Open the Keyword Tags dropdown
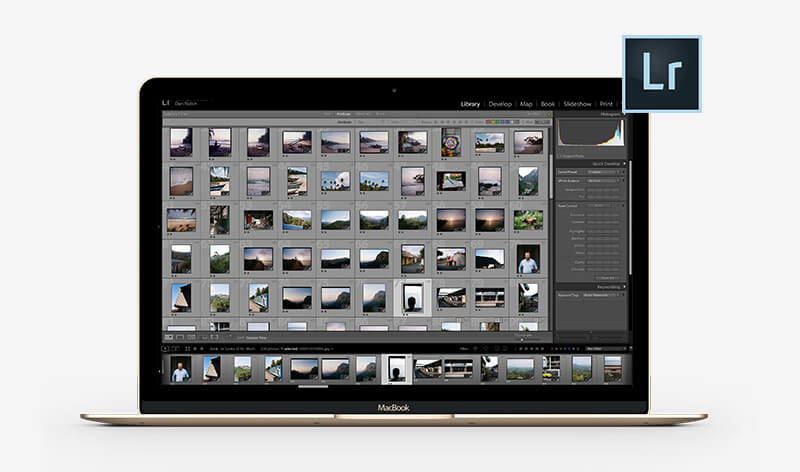This screenshot has height=472, width=800. [602, 295]
